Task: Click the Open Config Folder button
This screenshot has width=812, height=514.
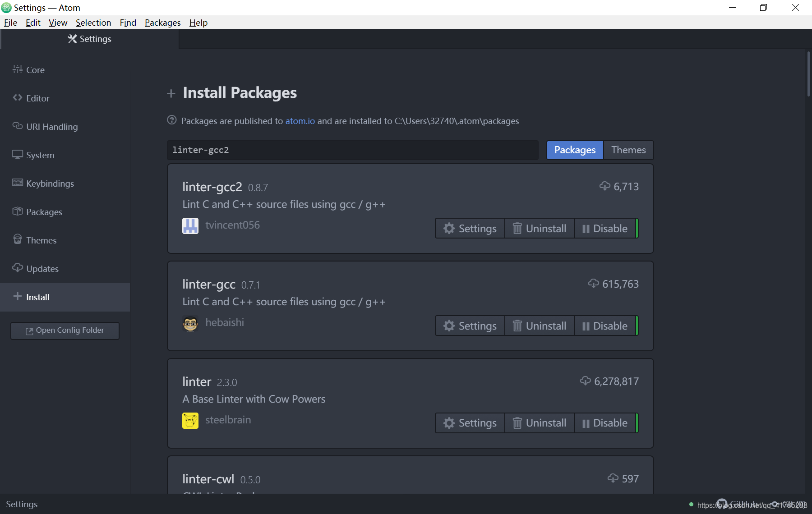Action: pos(65,330)
